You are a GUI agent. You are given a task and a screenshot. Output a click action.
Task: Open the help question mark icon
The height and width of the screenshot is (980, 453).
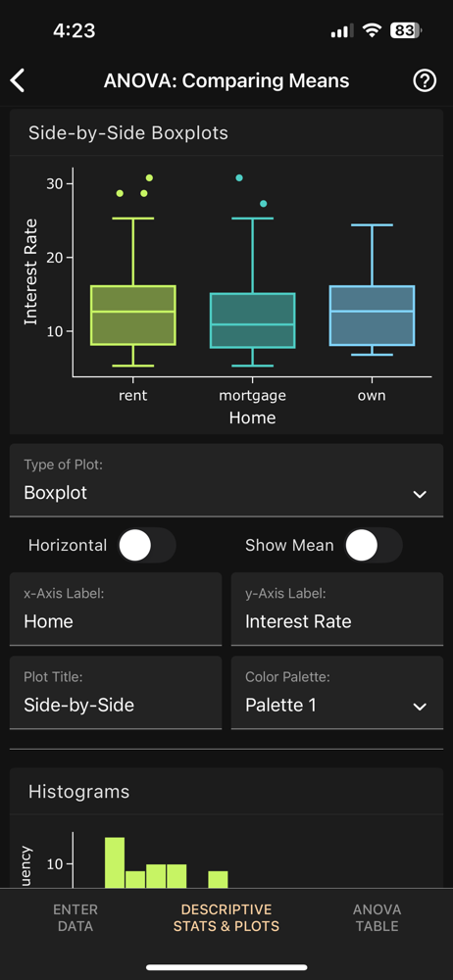coord(425,80)
